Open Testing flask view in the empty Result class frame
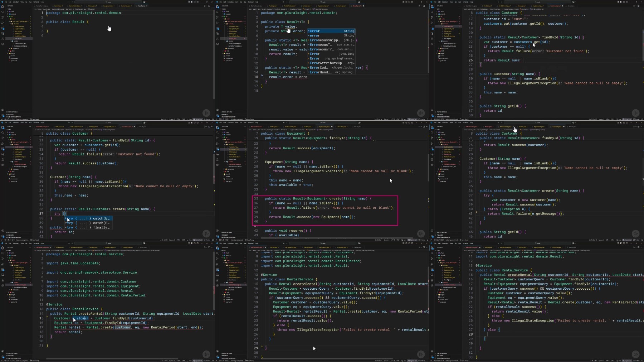Screen dimensions: 644x362 click(3, 39)
